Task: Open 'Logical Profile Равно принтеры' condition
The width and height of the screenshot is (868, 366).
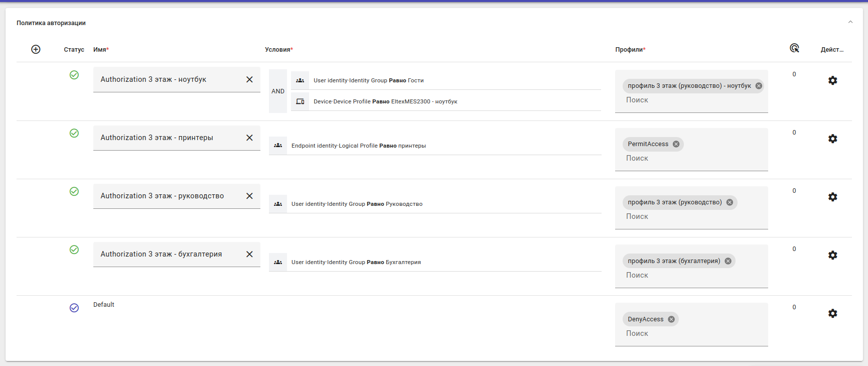Action: pos(358,146)
